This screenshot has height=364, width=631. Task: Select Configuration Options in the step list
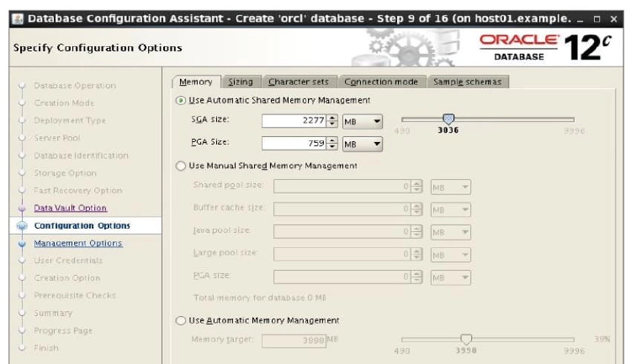(82, 225)
